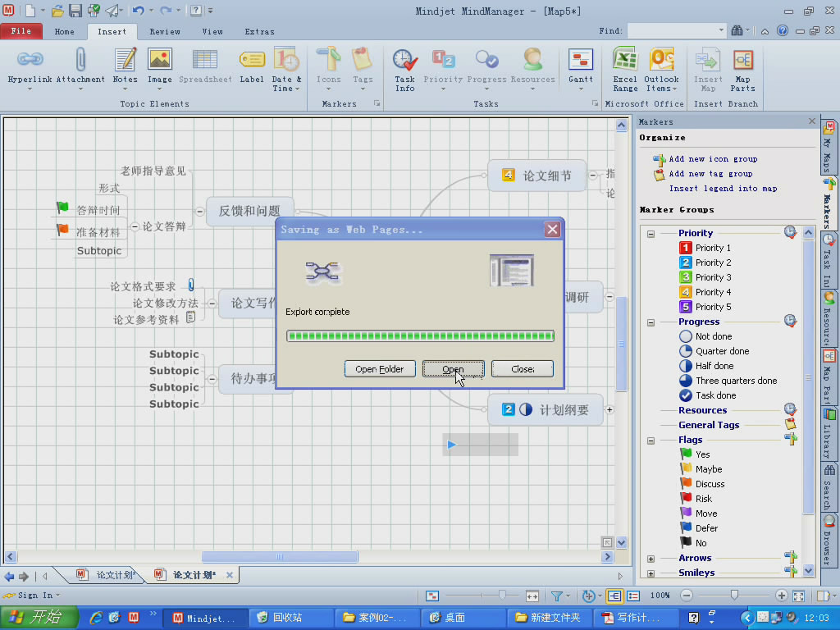Switch to 新建文件夹 in the taskbar

(x=549, y=618)
